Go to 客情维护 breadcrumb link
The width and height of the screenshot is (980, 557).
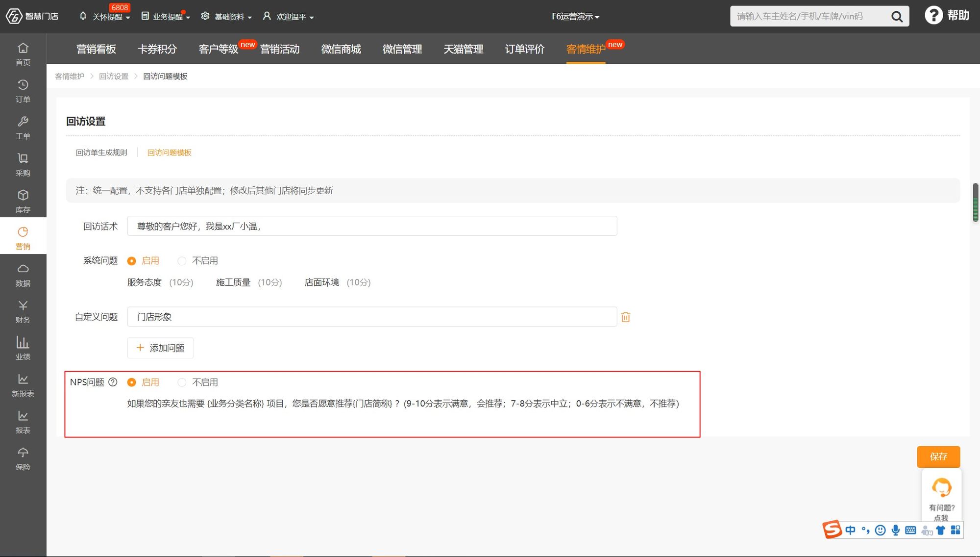pos(70,76)
